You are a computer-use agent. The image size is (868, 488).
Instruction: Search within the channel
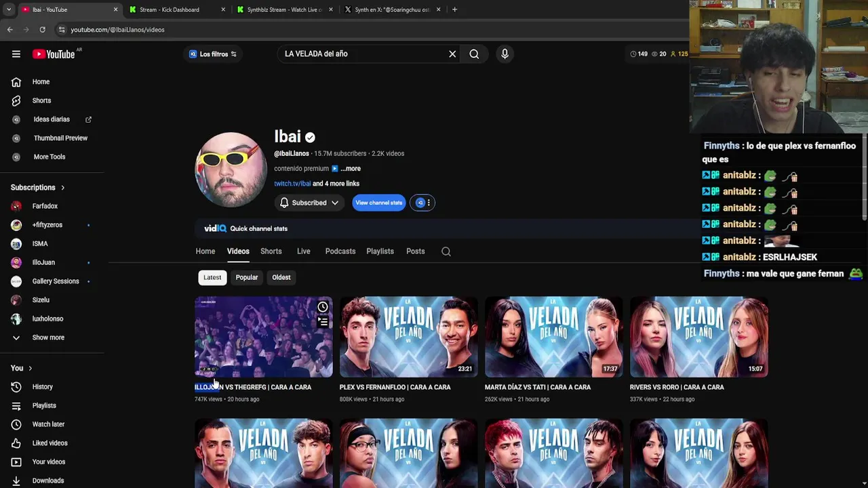click(446, 251)
